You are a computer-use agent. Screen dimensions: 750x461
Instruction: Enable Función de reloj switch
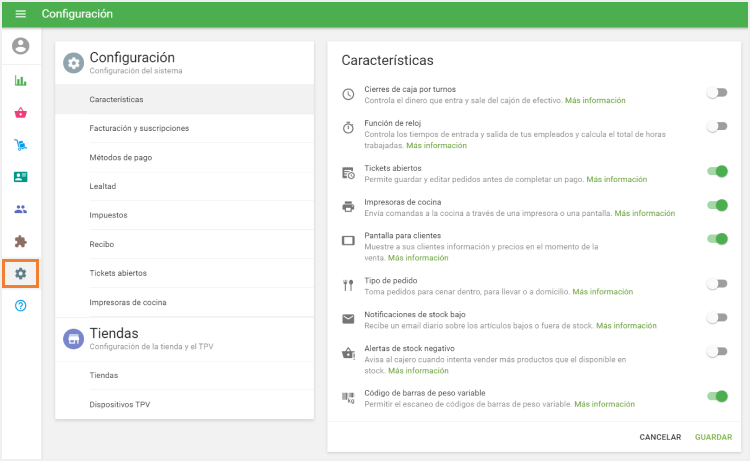(x=717, y=126)
